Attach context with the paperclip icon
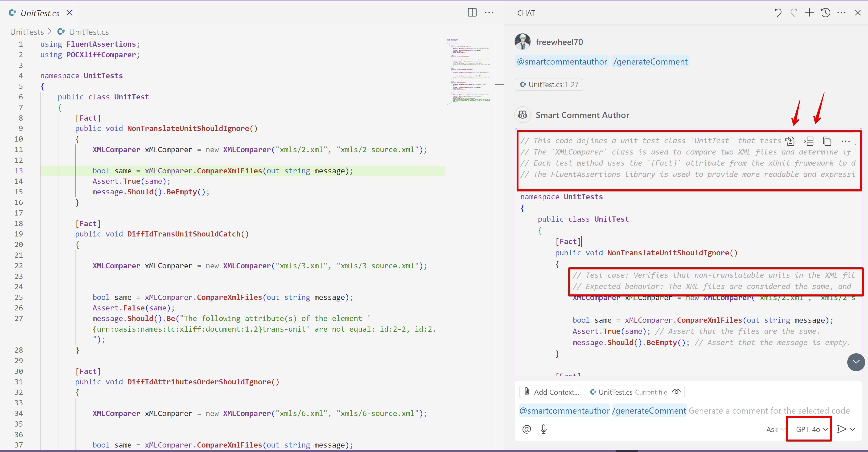 coord(527,392)
